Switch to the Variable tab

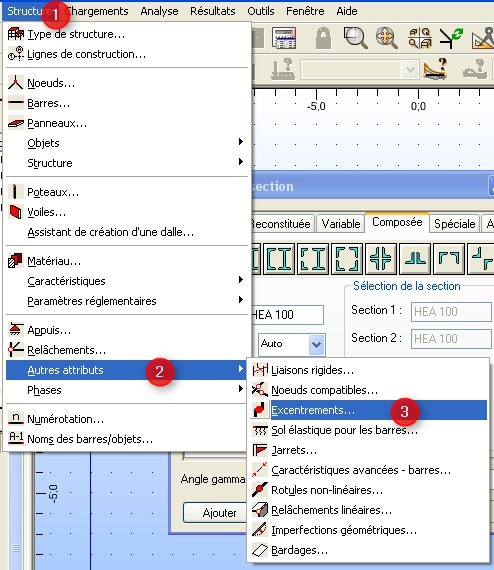click(x=341, y=224)
